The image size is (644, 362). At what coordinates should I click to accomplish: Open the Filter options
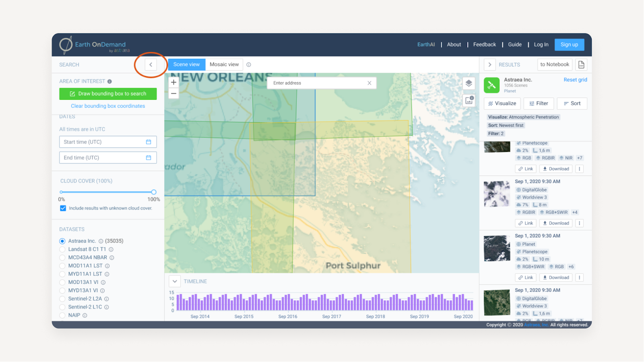tap(539, 103)
